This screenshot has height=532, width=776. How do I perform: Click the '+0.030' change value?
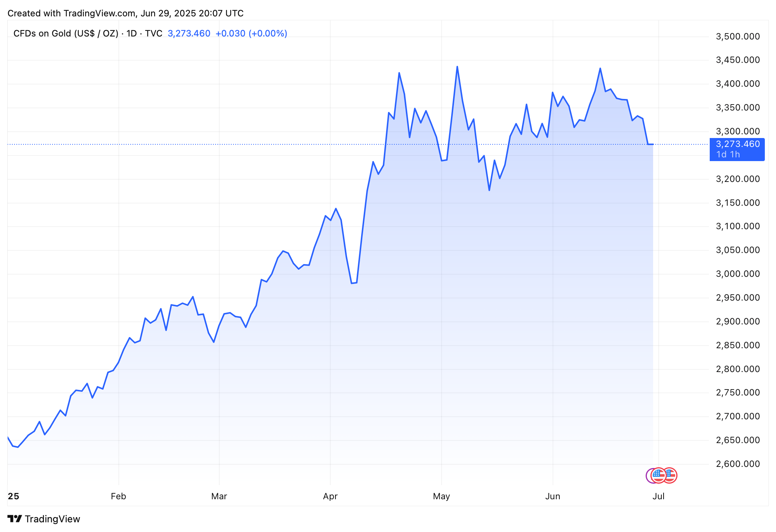pos(230,33)
